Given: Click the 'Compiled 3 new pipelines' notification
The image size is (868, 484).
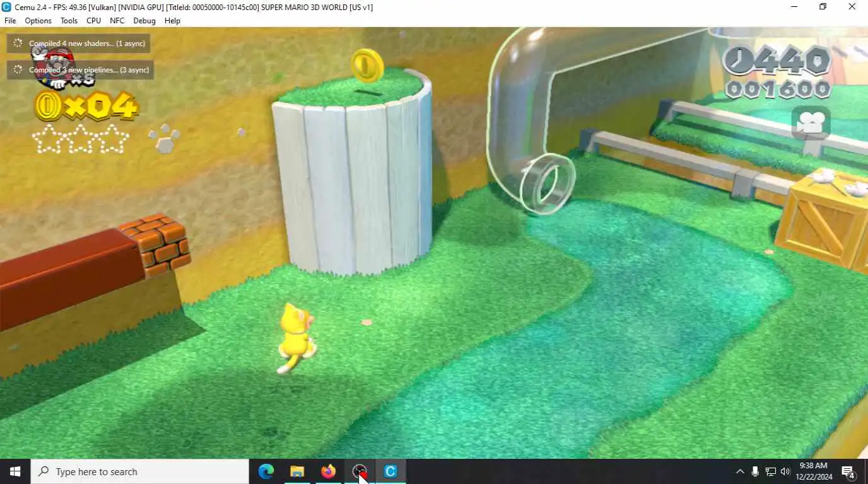Looking at the screenshot, I should tap(81, 70).
